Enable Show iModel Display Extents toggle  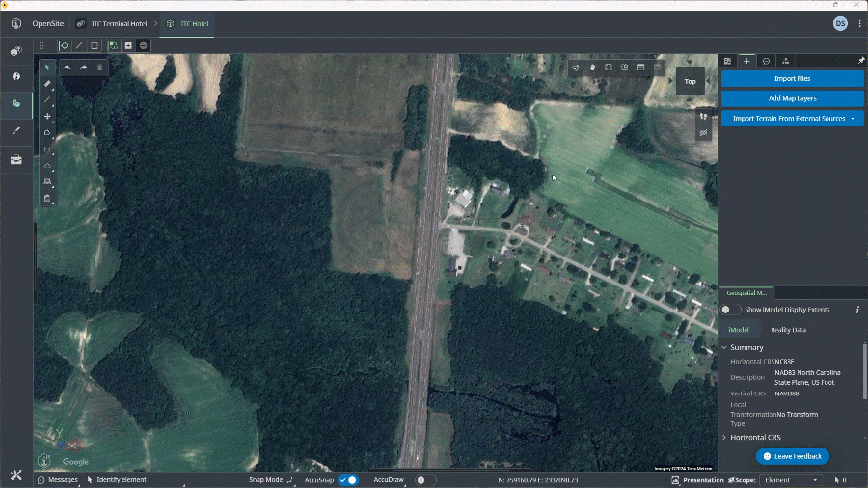coord(731,310)
